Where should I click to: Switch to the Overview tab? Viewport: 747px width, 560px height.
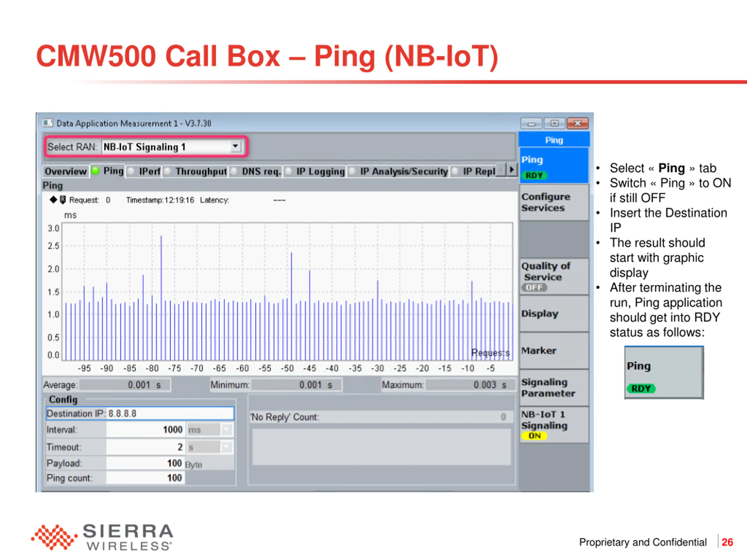click(66, 171)
